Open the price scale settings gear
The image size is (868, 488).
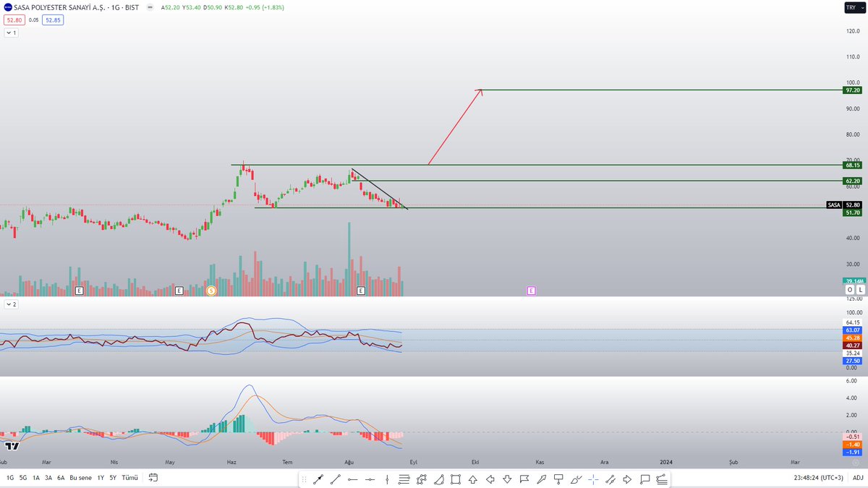pyautogui.click(x=856, y=461)
